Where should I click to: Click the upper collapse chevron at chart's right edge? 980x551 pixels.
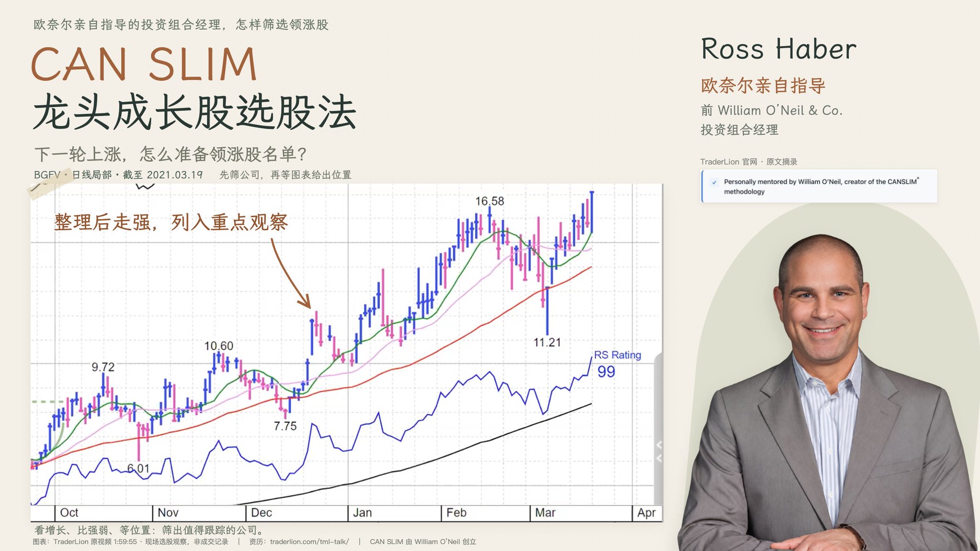pyautogui.click(x=659, y=445)
